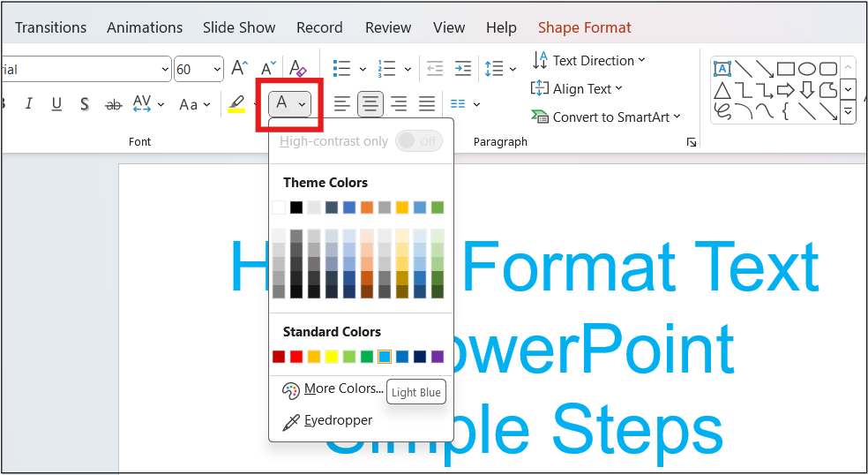Clear all formatting with the eraser A icon
Screen dimensions: 868x475
pos(298,68)
